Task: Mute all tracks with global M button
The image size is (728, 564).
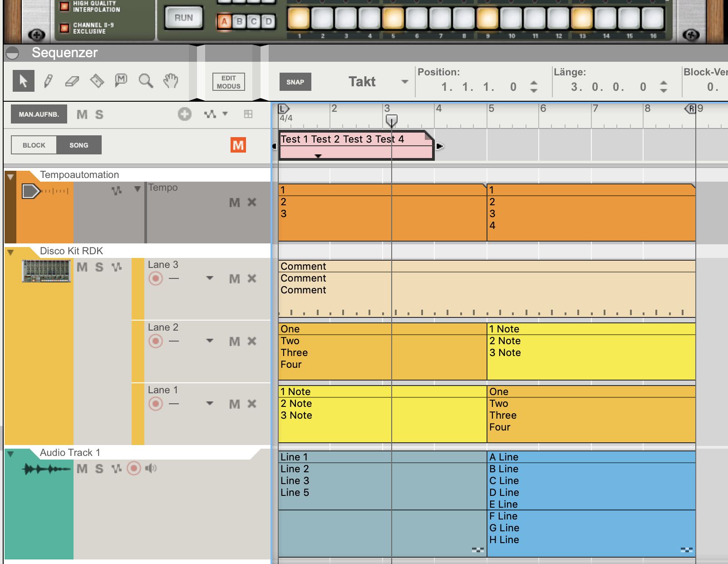Action: 82,114
